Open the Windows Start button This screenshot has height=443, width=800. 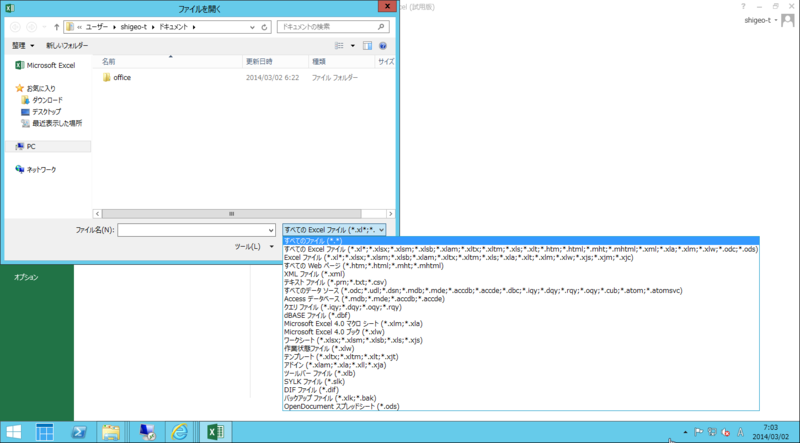click(13, 432)
